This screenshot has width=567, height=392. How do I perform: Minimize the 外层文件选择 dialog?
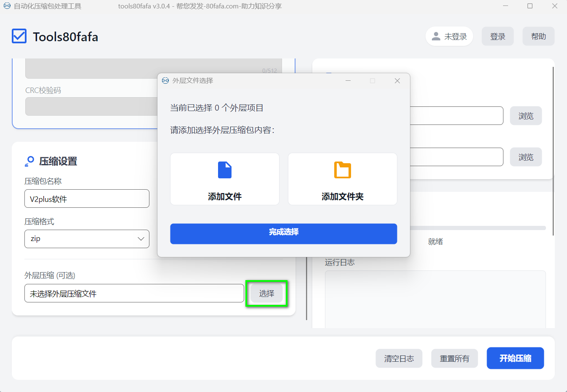coord(348,81)
